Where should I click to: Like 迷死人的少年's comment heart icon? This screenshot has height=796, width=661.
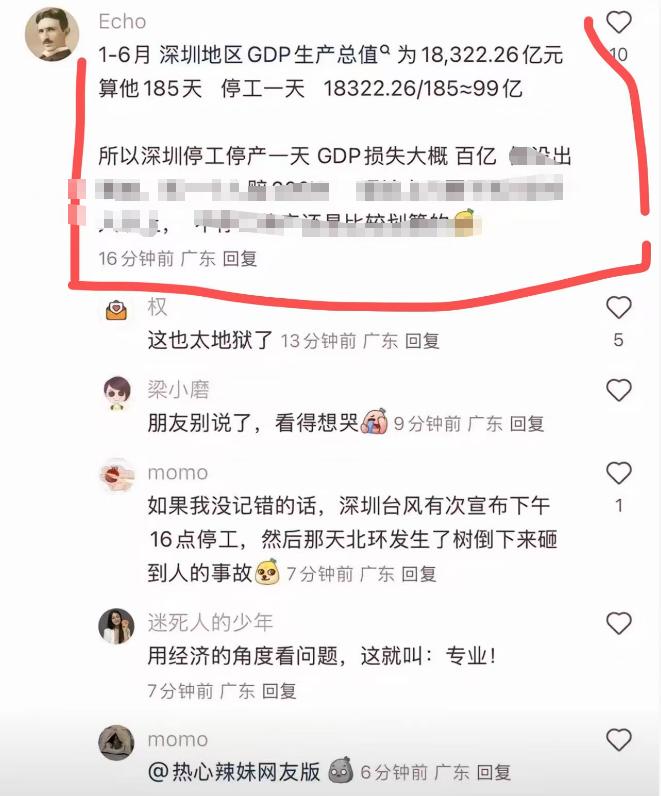[x=618, y=623]
